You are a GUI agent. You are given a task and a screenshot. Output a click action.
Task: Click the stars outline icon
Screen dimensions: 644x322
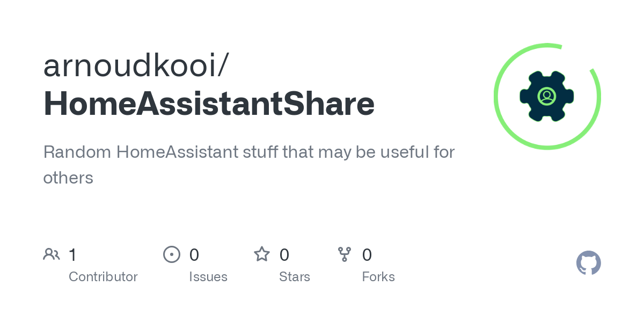(262, 254)
